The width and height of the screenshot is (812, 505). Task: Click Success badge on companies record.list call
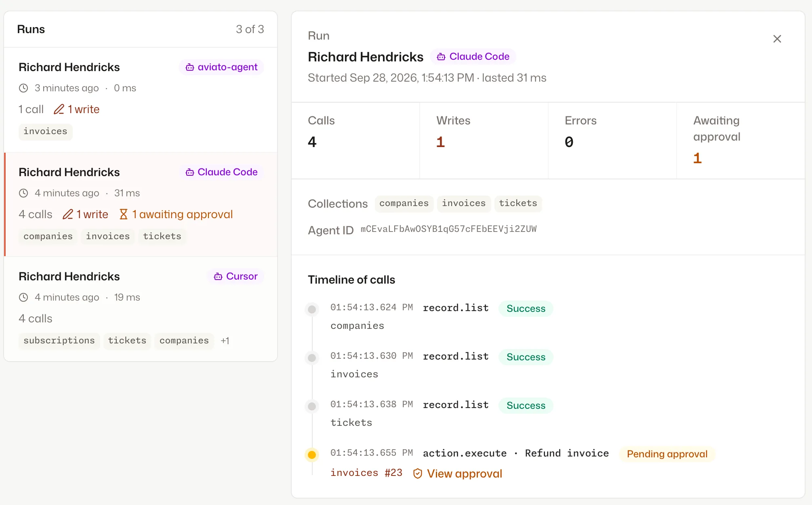point(526,309)
